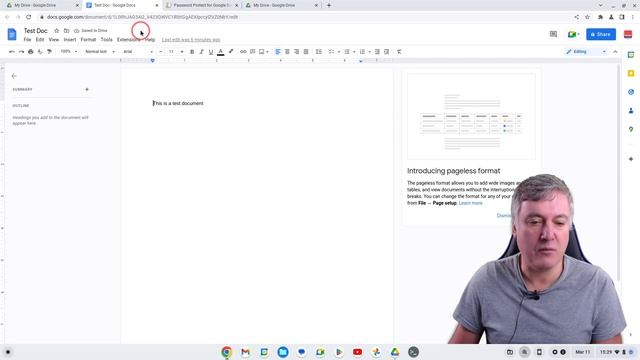
Task: Set right text alignment
Action: pyautogui.click(x=297, y=52)
